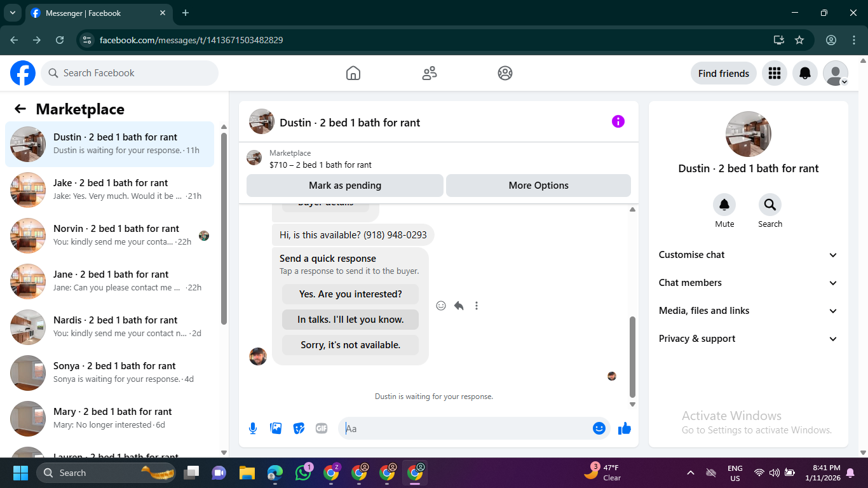
Task: Expand the Customise chat section
Action: tap(749, 255)
